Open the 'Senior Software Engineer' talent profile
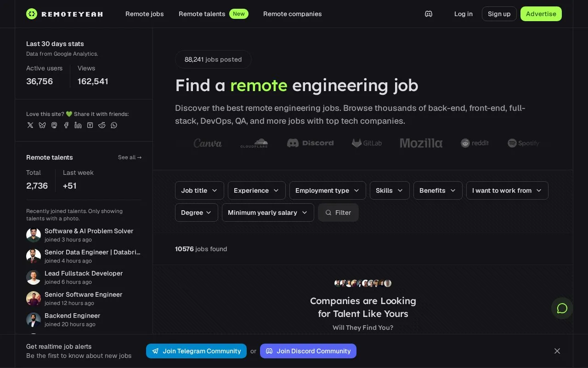 83,294
